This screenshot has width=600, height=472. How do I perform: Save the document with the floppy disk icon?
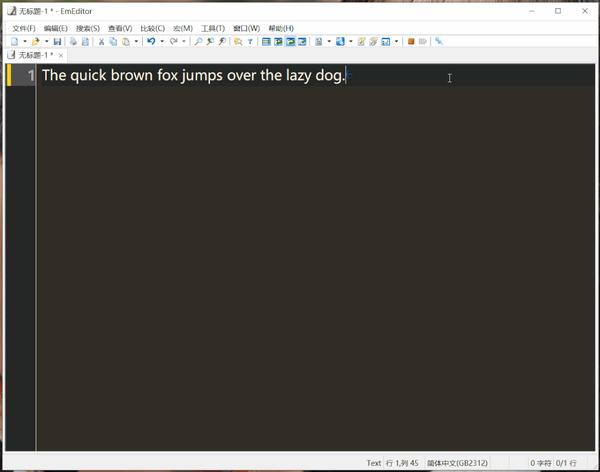(x=57, y=42)
